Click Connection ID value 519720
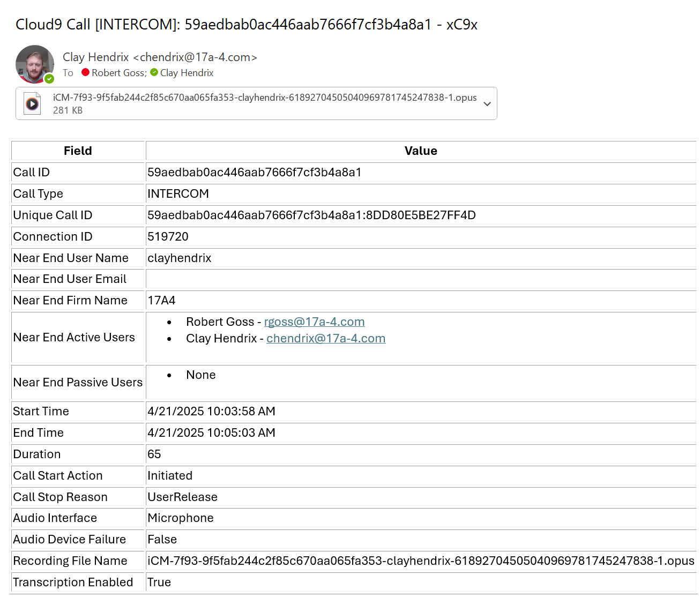Screen dimensions: 700x597 [168, 236]
